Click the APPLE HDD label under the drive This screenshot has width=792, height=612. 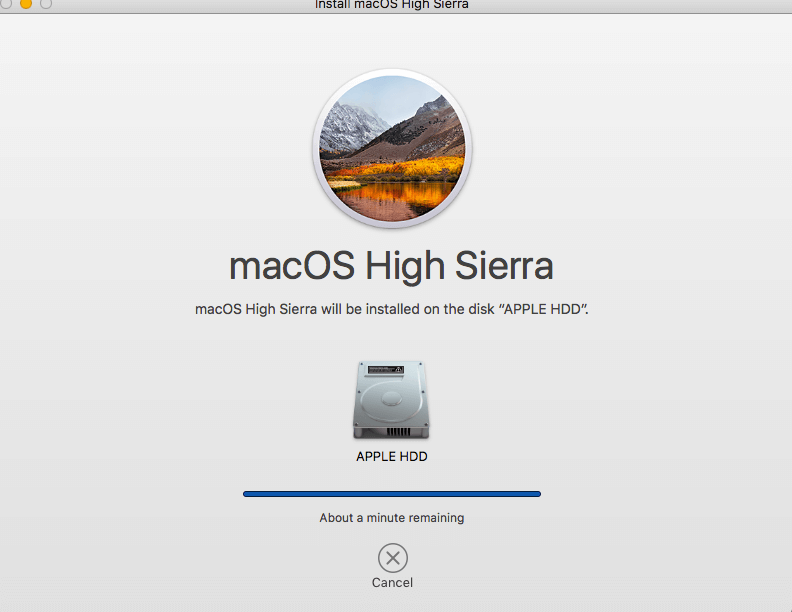point(392,457)
